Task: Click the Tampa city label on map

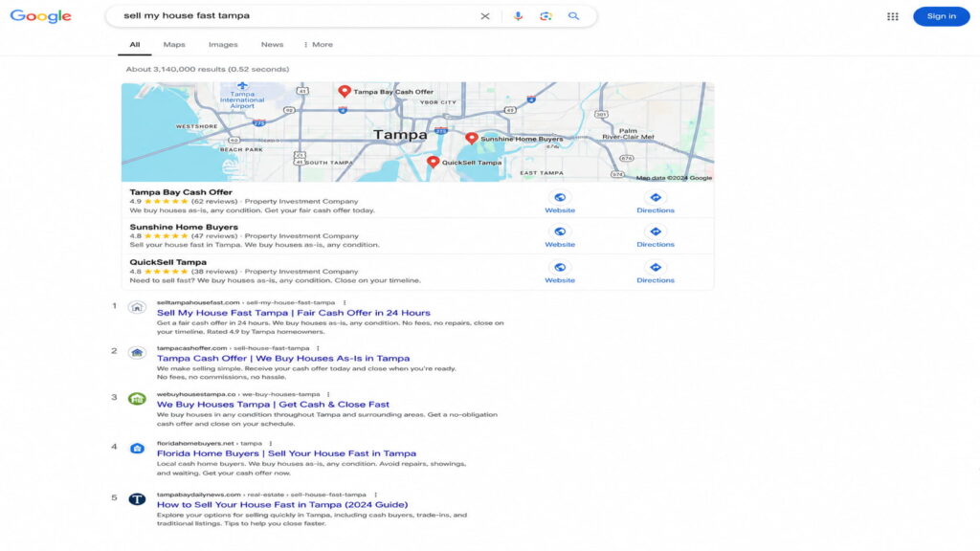Action: pyautogui.click(x=400, y=134)
